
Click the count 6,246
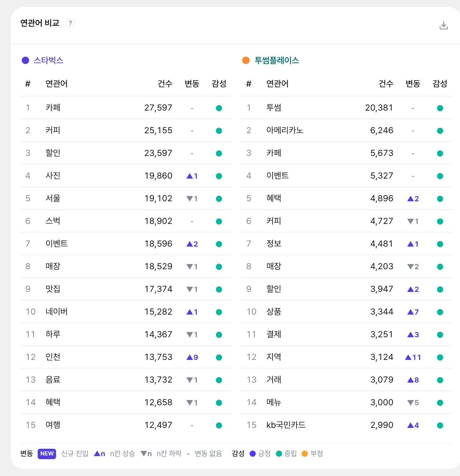[382, 130]
